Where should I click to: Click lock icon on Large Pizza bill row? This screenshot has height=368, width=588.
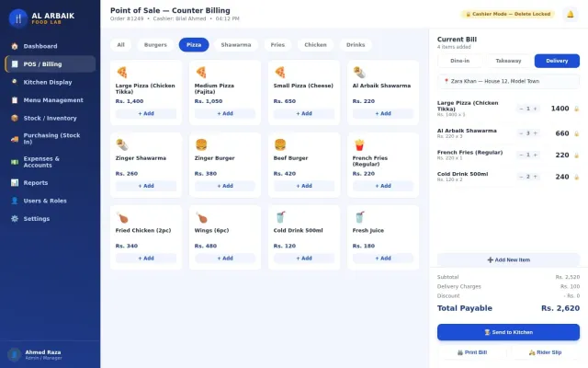576,109
